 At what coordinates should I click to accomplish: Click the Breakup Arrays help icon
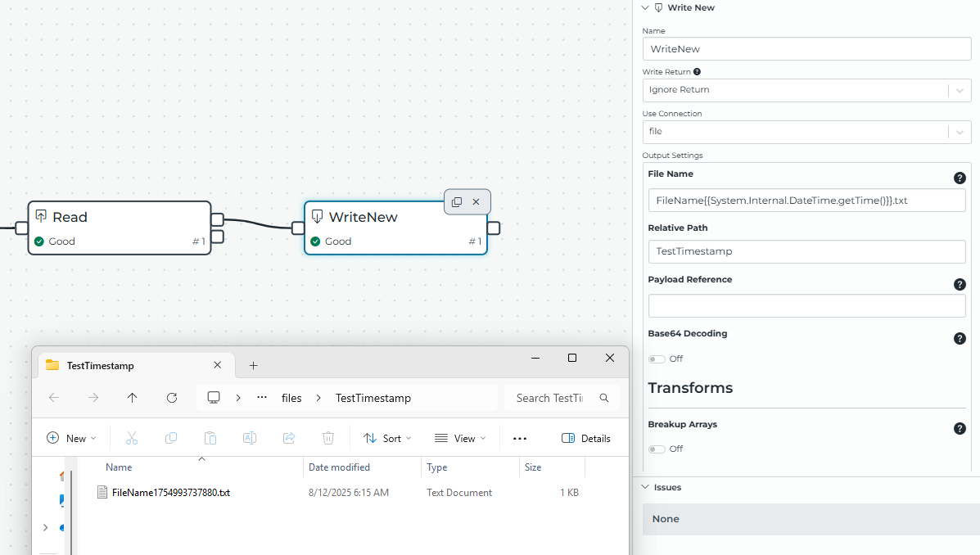[960, 429]
